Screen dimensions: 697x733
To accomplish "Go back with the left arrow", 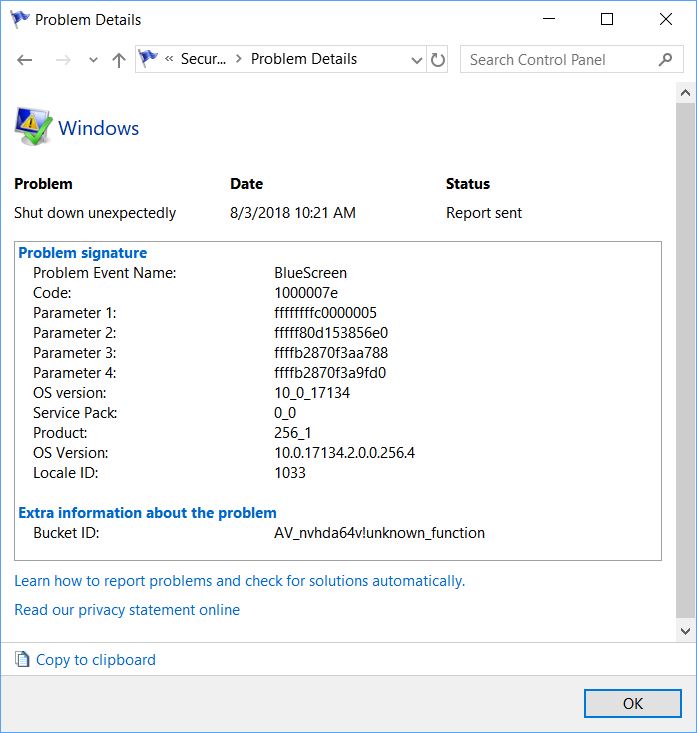I will click(x=24, y=60).
